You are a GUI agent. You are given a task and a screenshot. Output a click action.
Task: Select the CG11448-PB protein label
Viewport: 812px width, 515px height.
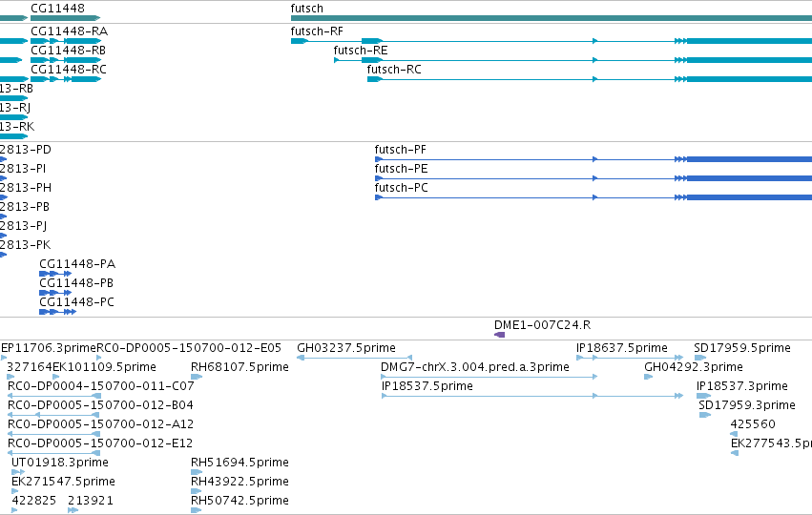tap(76, 283)
